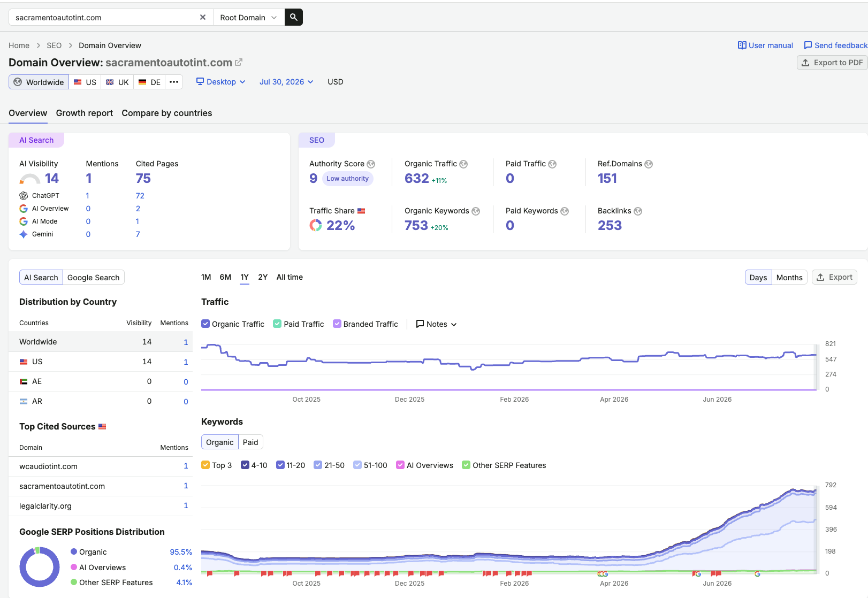
Task: Click the Ref.Domains info globe icon
Action: [x=649, y=164]
